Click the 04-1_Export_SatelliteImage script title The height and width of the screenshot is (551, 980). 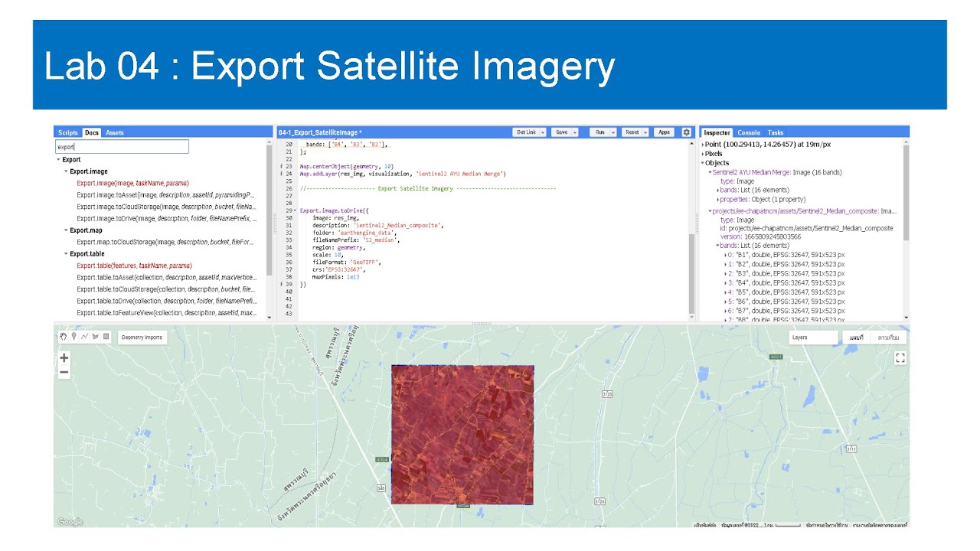(320, 132)
